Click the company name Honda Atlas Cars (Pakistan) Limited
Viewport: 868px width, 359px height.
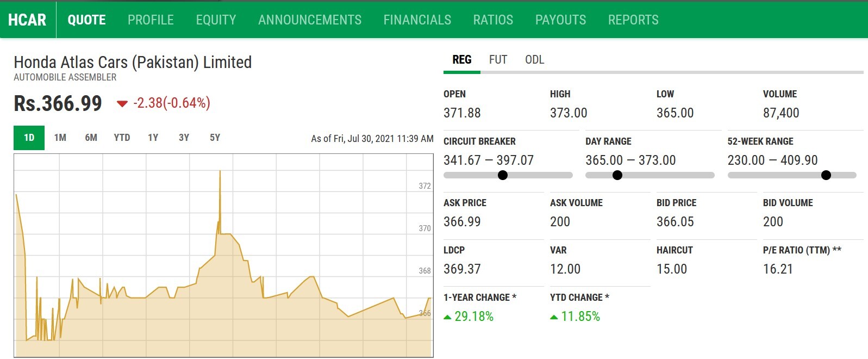pyautogui.click(x=133, y=63)
